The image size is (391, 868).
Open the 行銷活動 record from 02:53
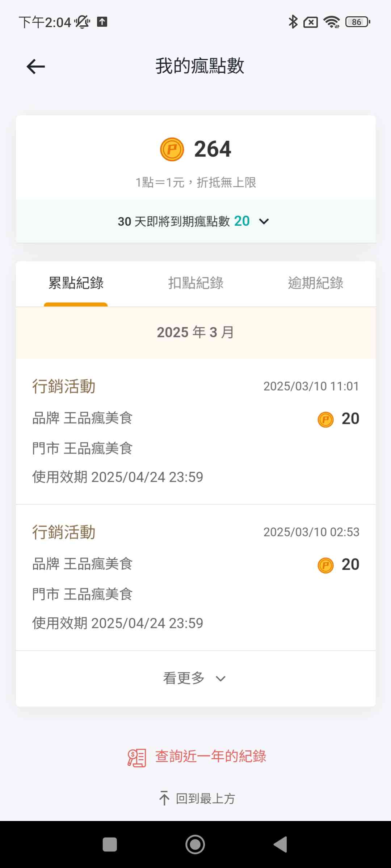coord(195,577)
